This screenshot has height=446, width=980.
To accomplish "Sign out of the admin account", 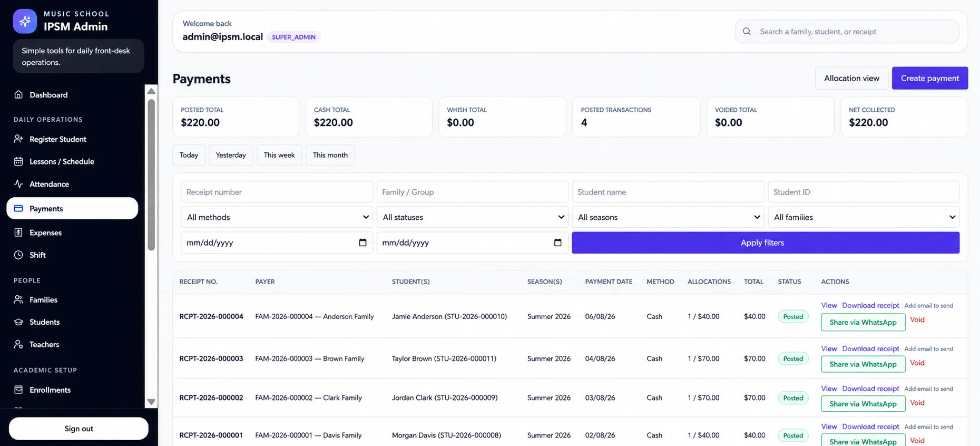I will (79, 429).
